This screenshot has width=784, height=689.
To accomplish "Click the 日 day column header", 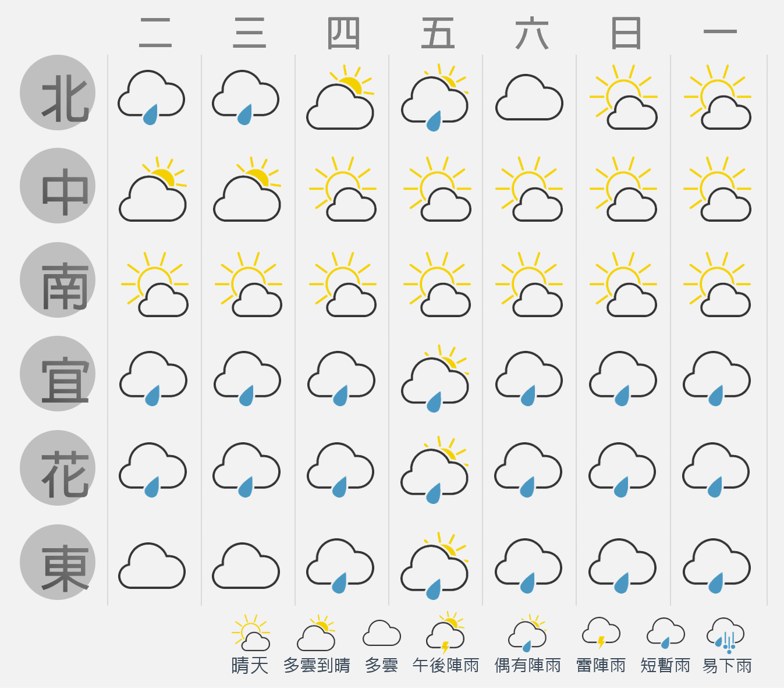I will point(626,33).
